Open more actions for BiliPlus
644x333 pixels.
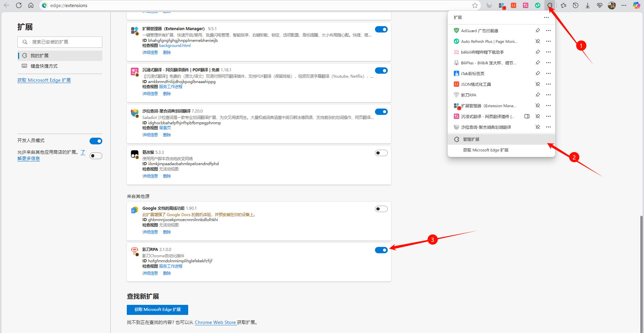tap(548, 63)
